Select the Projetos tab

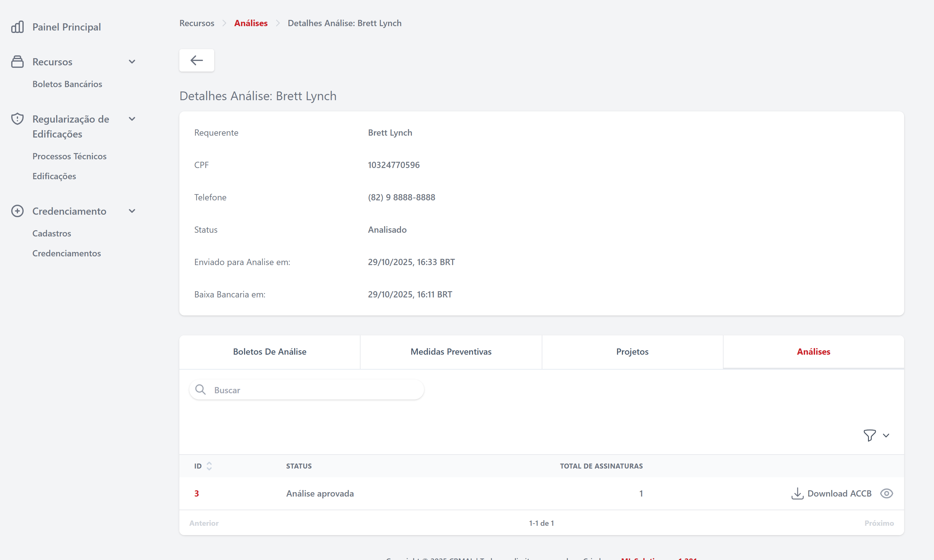632,352
